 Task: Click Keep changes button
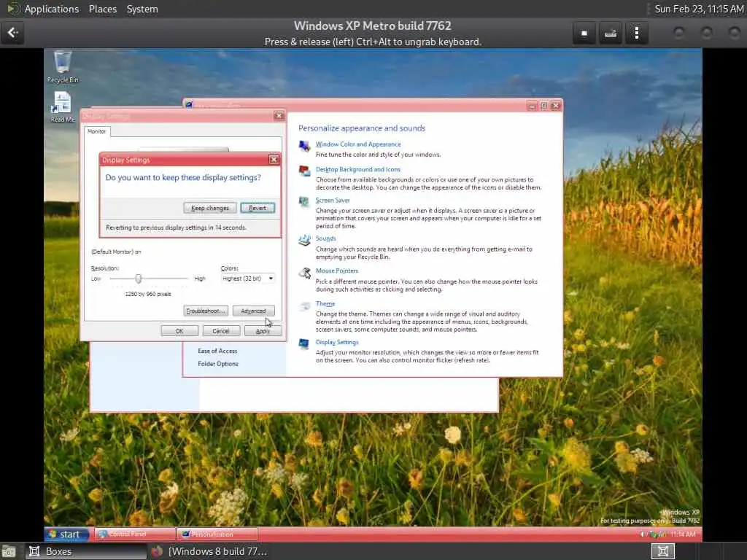coord(210,208)
